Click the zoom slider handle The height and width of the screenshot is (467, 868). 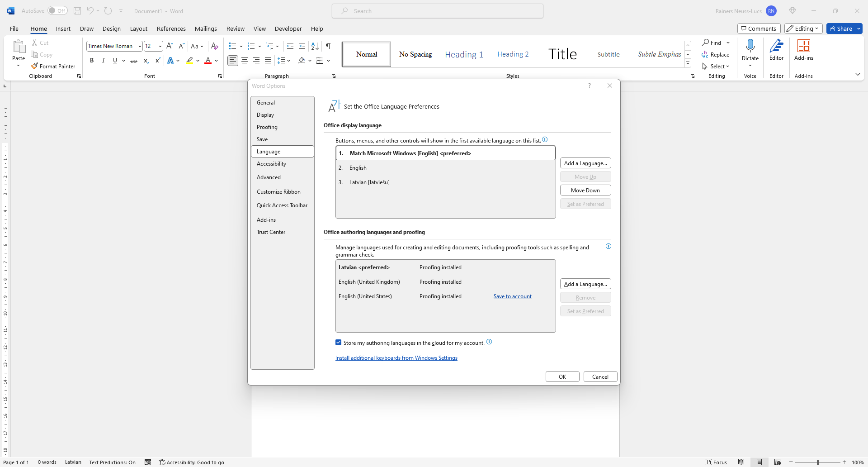click(x=818, y=462)
